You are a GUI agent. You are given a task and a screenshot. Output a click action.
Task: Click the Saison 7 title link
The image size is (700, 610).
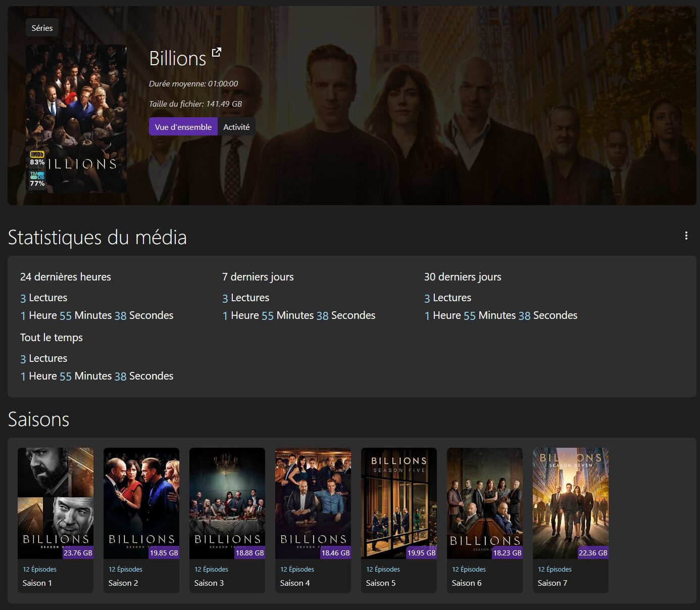553,583
